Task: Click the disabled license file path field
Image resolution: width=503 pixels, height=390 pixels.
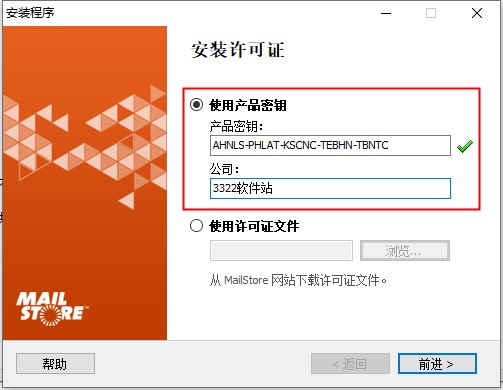Action: 281,250
